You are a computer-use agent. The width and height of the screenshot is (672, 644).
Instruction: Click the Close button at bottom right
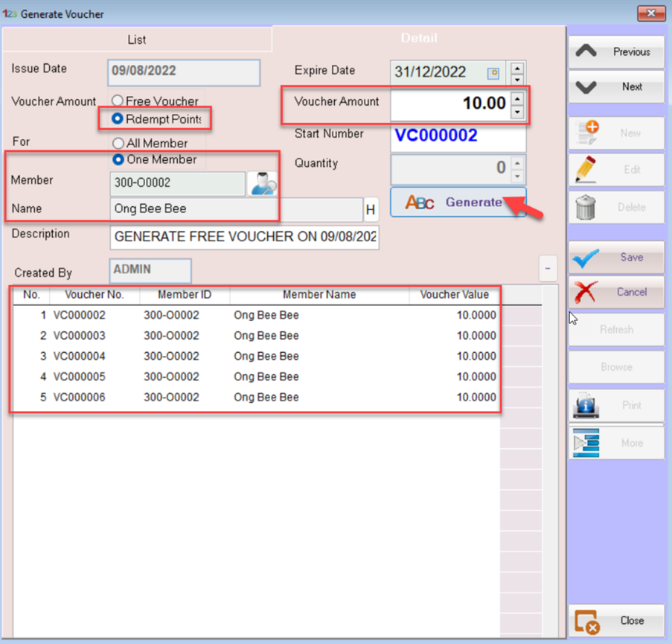(x=616, y=620)
